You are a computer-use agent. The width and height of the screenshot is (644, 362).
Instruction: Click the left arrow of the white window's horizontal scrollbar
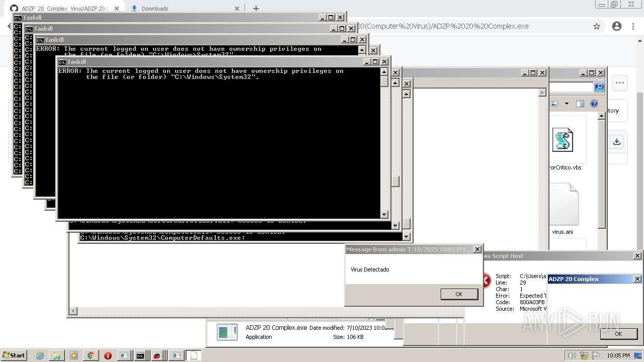pyautogui.click(x=73, y=312)
